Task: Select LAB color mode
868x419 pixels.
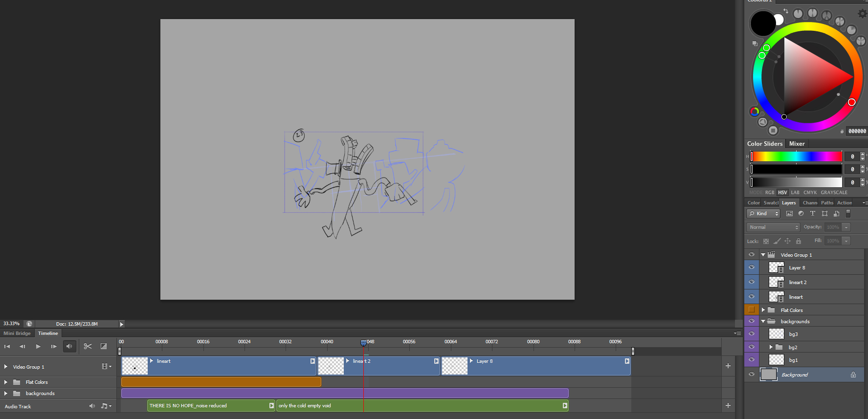Action: click(795, 193)
